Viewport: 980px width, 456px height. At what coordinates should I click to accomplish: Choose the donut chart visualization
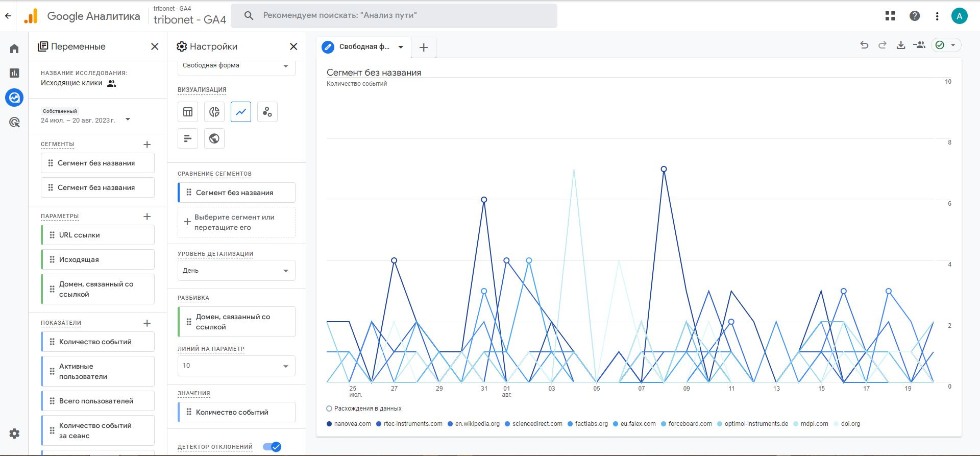[214, 112]
